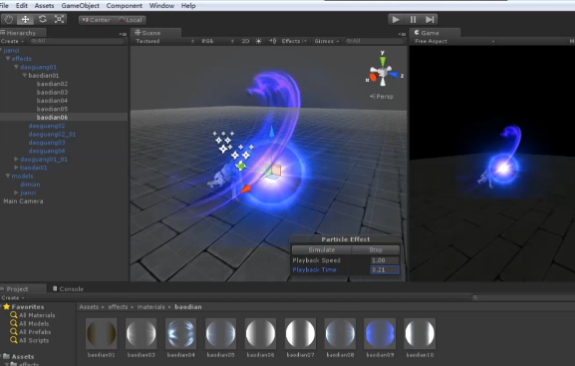Screen dimensions: 575x366
Task: Expand the daoguang01_01 tree node
Action: coord(16,159)
